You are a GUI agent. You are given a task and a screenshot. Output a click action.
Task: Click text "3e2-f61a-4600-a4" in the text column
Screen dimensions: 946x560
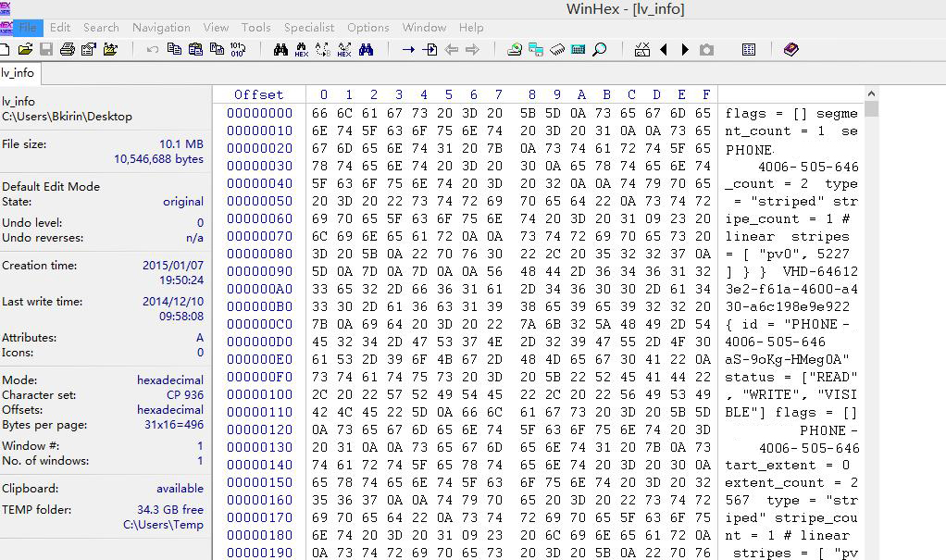[x=790, y=289]
